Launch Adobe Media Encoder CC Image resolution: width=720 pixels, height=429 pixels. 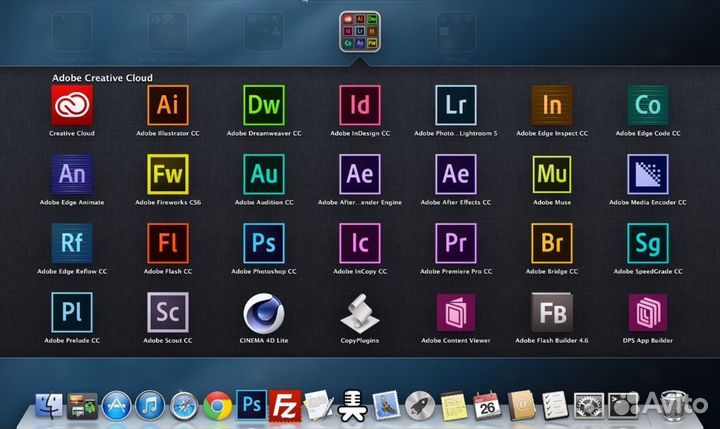click(x=648, y=175)
